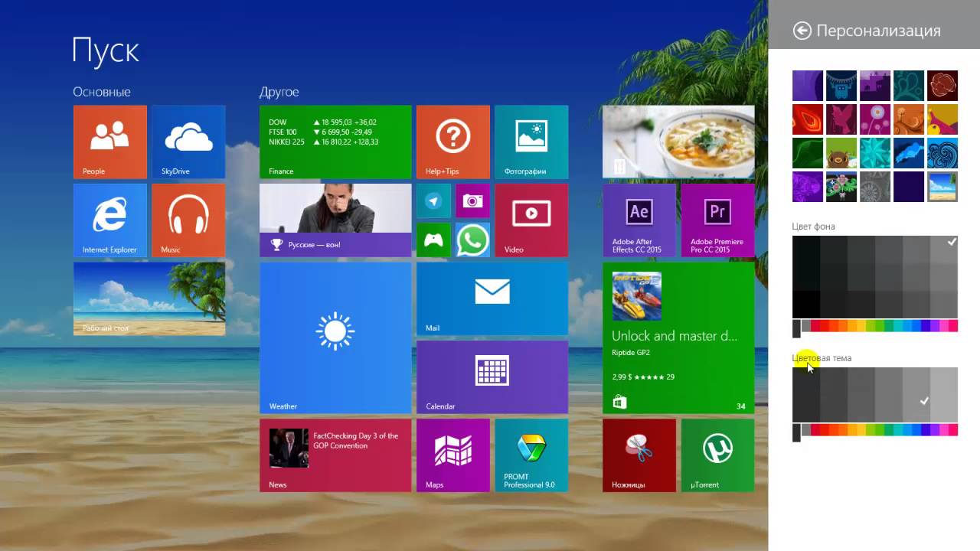Image resolution: width=980 pixels, height=551 pixels.
Task: Open the Рабочий стол desktop tile
Action: (149, 298)
